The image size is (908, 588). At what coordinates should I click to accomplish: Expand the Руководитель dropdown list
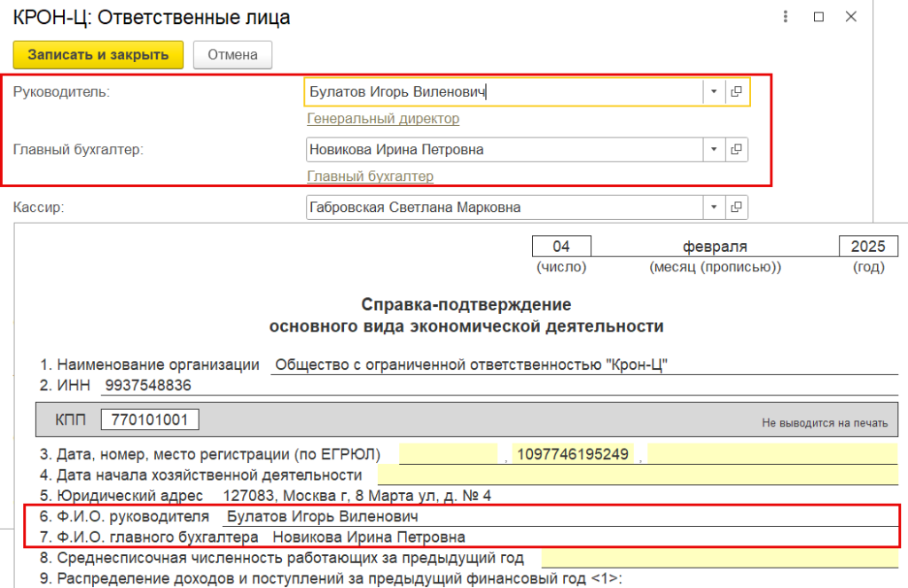(x=714, y=91)
